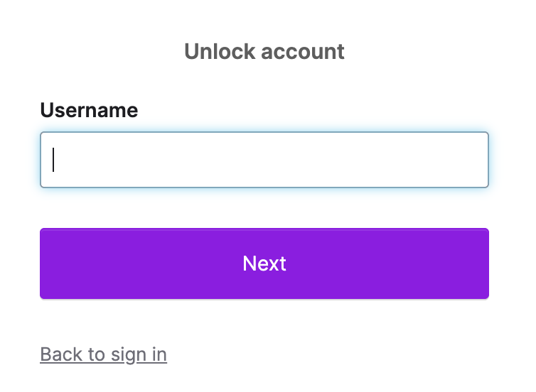The height and width of the screenshot is (392, 536).
Task: Click the bold Username field label
Action: (89, 110)
